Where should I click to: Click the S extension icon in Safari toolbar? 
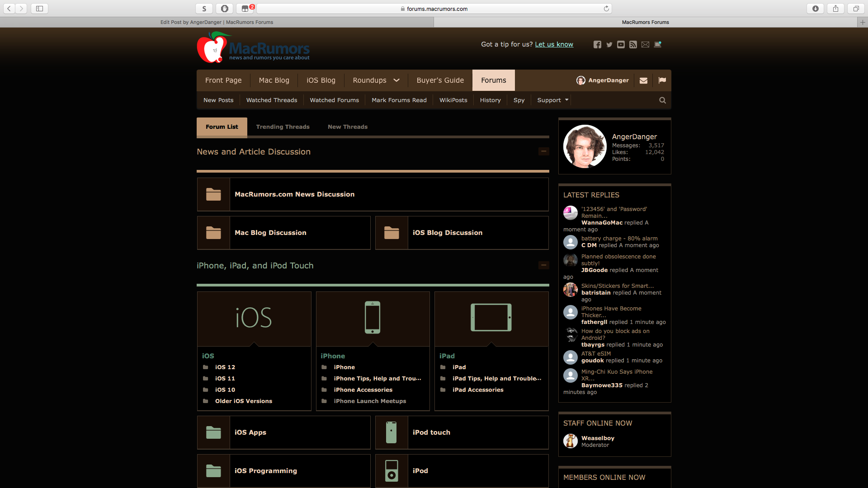(204, 9)
